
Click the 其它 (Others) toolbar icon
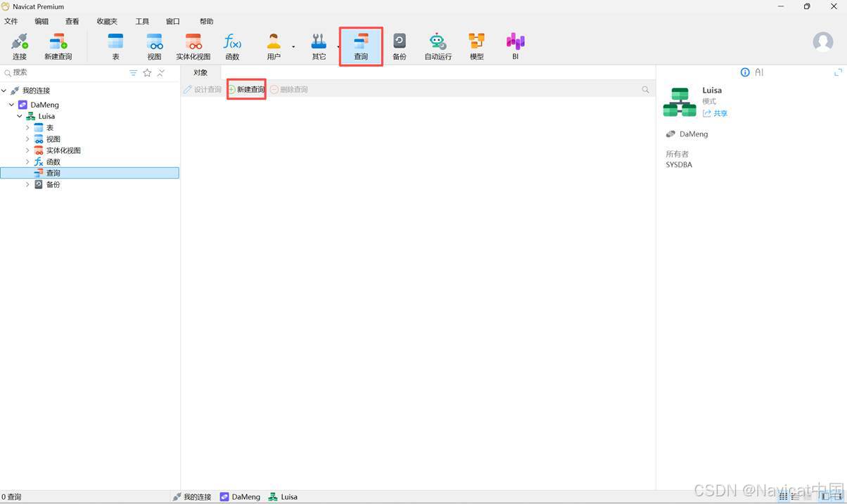pyautogui.click(x=319, y=46)
